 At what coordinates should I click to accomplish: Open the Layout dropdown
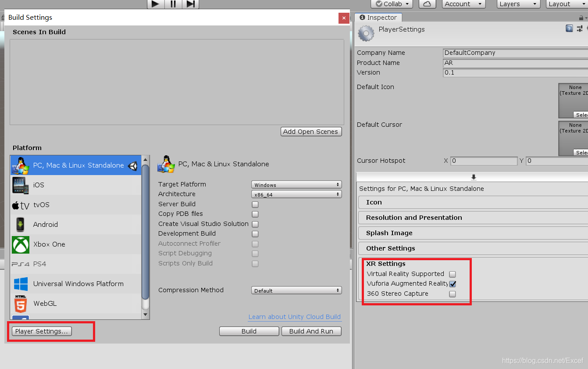point(567,4)
